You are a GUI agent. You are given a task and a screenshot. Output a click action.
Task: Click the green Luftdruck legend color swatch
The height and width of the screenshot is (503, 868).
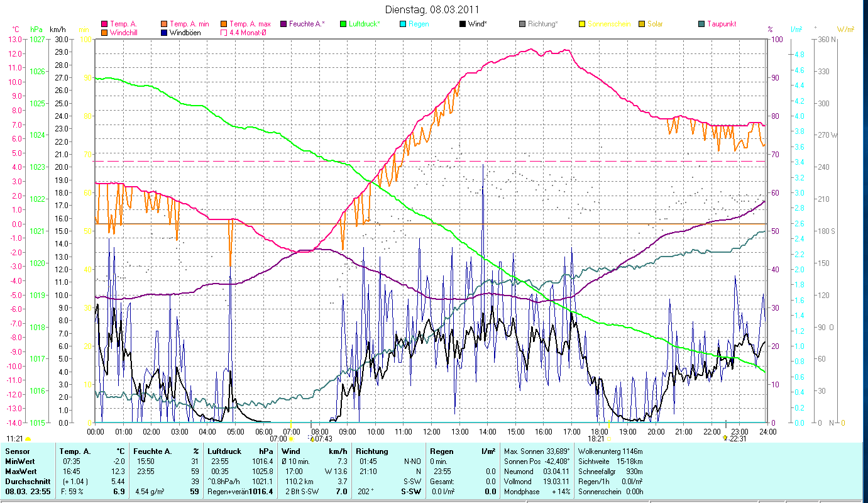point(343,24)
